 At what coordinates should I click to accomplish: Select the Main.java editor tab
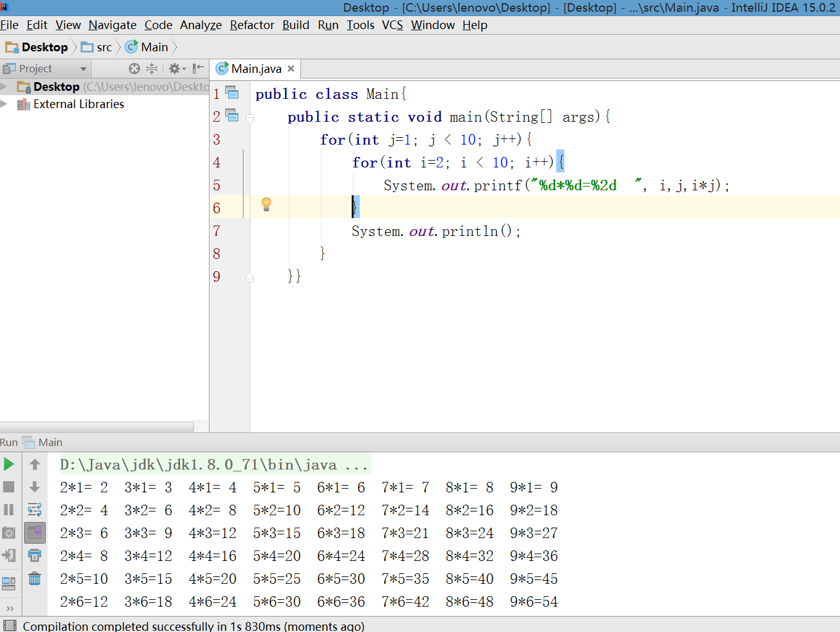pos(256,69)
